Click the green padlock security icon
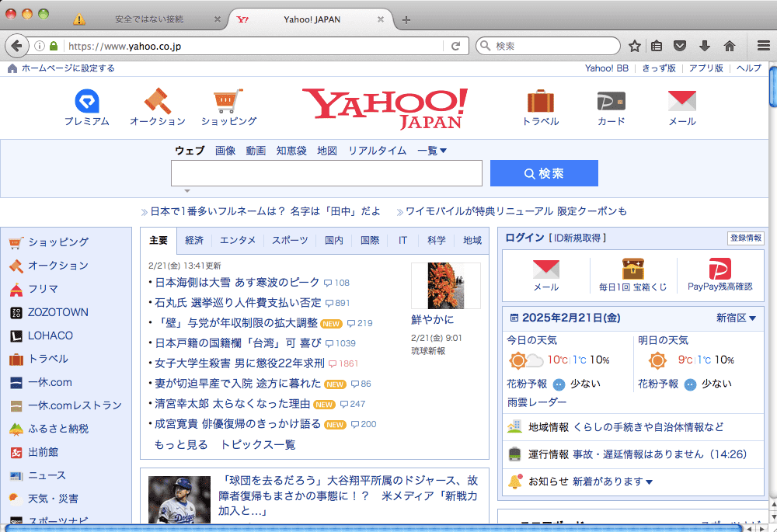The height and width of the screenshot is (532, 777). (54, 46)
